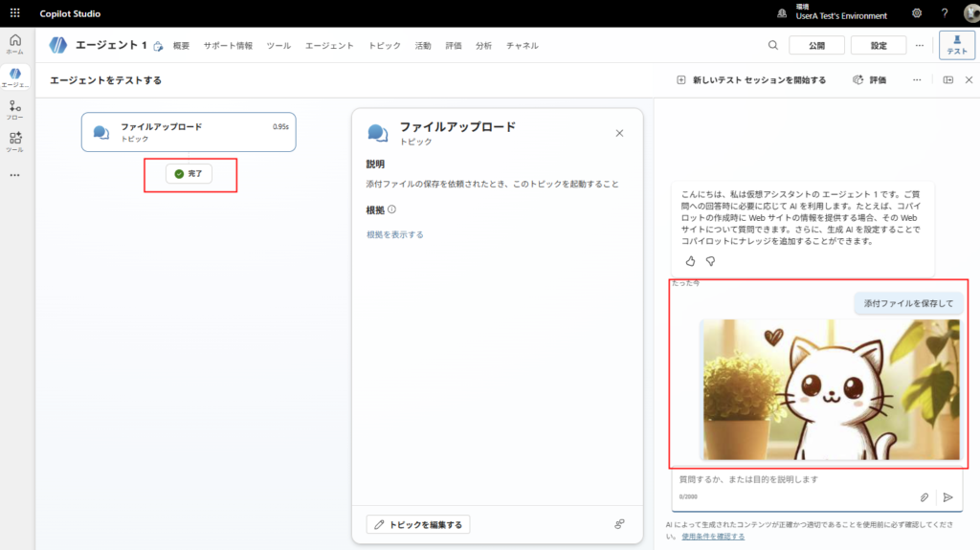Open the 分析 tab
Screen dimensions: 980x550
coord(483,46)
